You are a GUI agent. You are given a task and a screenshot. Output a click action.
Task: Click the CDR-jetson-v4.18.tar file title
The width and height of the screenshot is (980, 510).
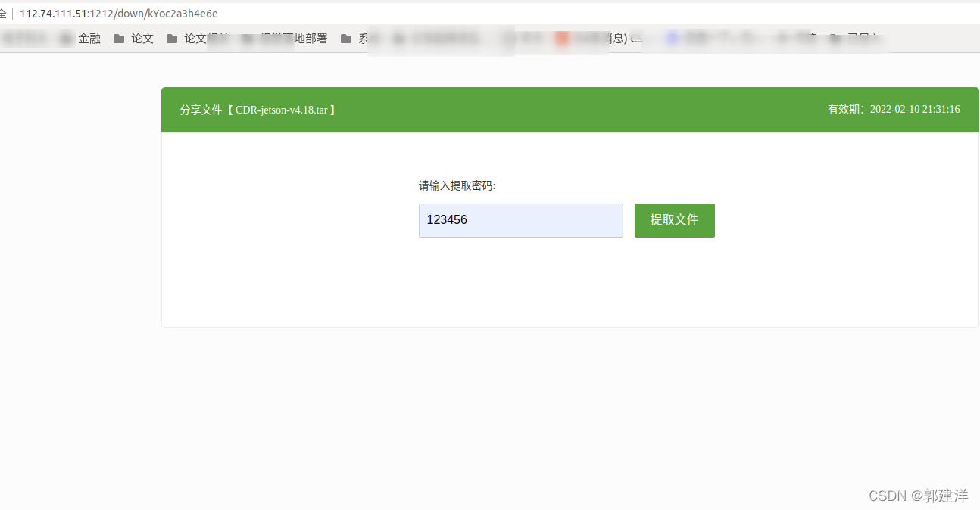click(x=283, y=110)
